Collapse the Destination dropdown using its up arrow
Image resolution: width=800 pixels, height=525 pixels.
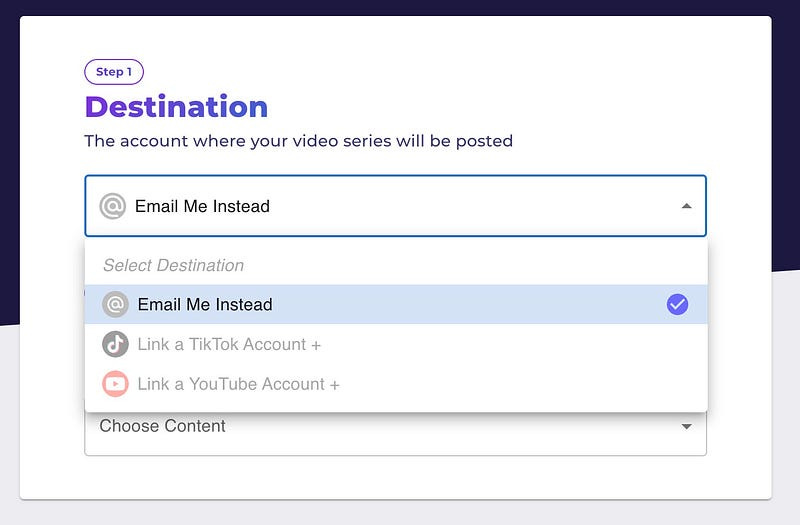687,206
